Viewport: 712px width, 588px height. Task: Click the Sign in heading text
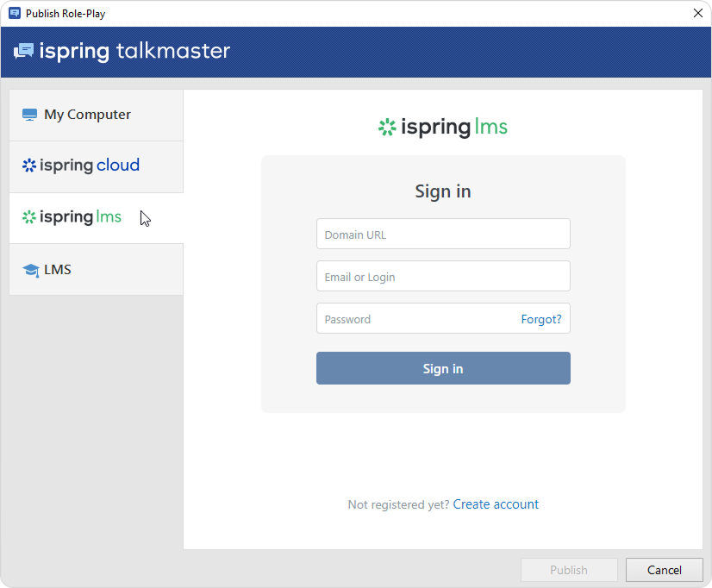[x=443, y=191]
